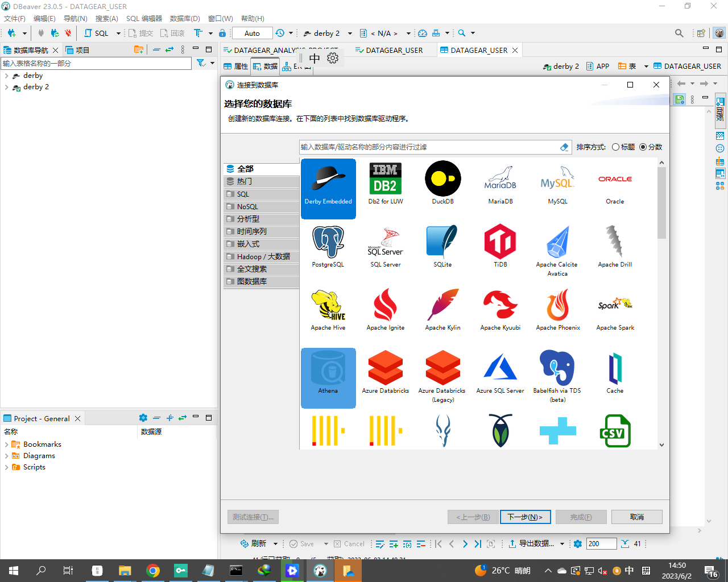The width and height of the screenshot is (728, 582).
Task: Select the Apache Kyuubi driver
Action: [500, 310]
